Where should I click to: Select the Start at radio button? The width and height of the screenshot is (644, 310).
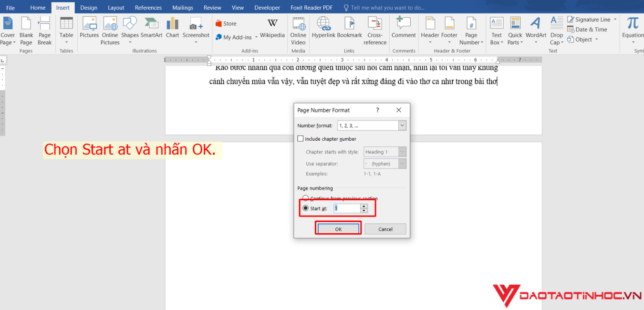tap(305, 208)
